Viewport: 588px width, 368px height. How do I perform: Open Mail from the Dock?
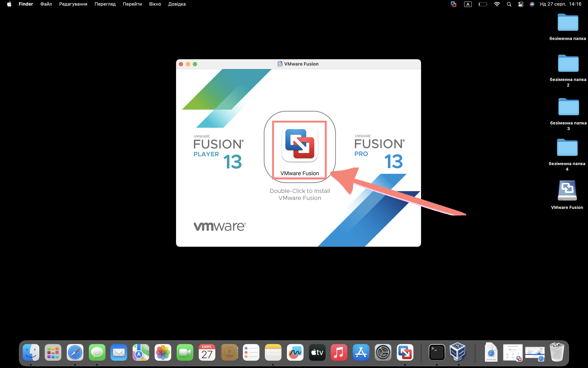tap(119, 352)
